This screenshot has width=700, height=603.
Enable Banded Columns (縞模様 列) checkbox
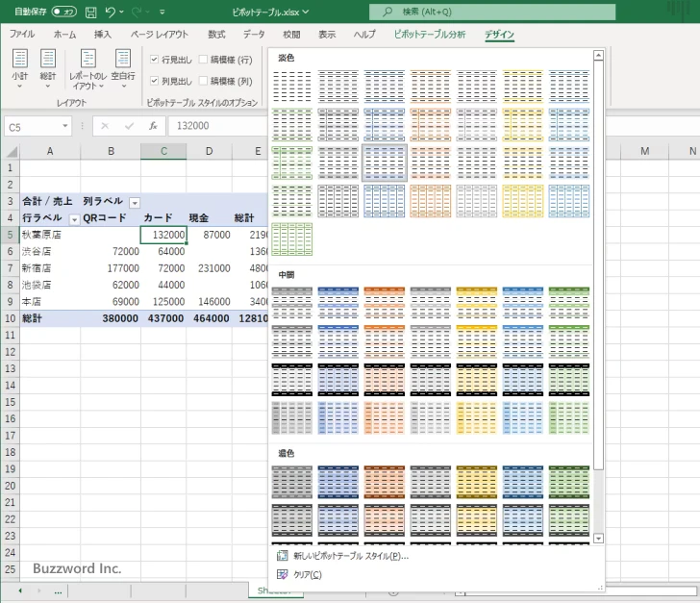[x=203, y=81]
